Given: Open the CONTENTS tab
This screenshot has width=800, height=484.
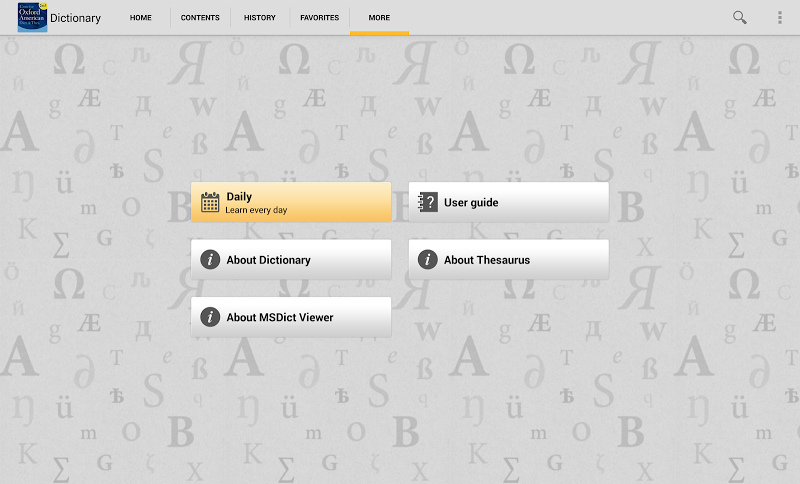Looking at the screenshot, I should [200, 18].
